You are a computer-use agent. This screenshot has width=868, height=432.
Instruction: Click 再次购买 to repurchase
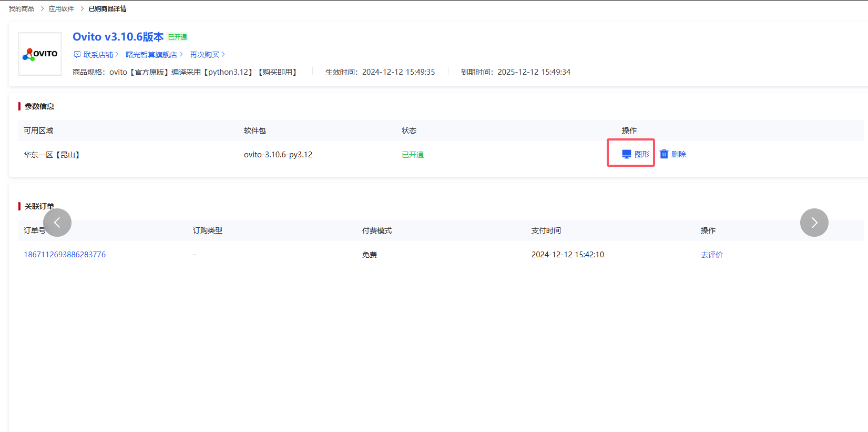tap(205, 55)
